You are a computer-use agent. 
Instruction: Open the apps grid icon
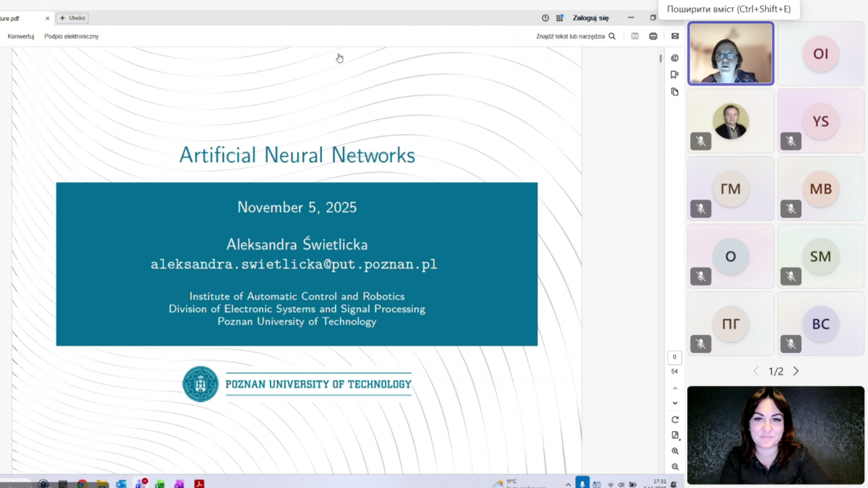pos(560,18)
